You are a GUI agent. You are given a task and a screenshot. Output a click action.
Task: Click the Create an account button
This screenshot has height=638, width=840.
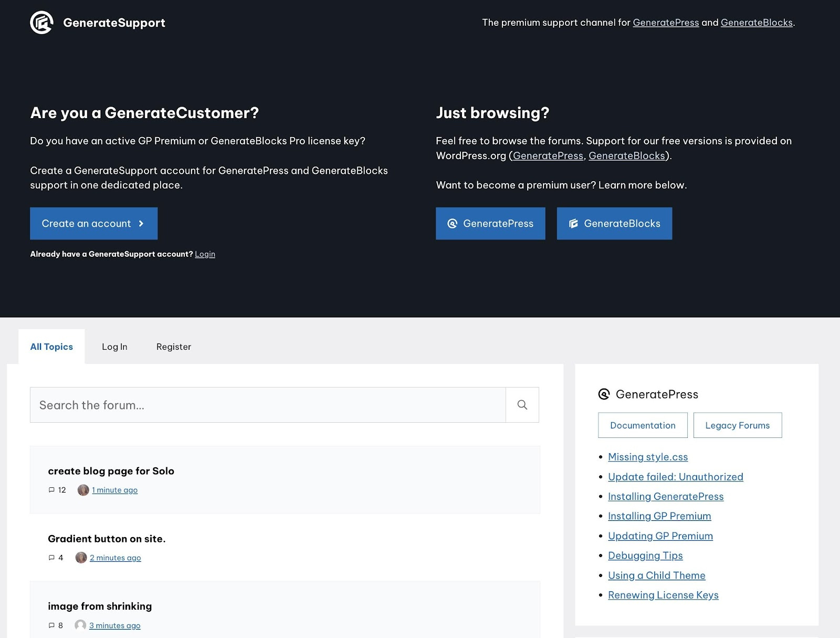(x=93, y=224)
